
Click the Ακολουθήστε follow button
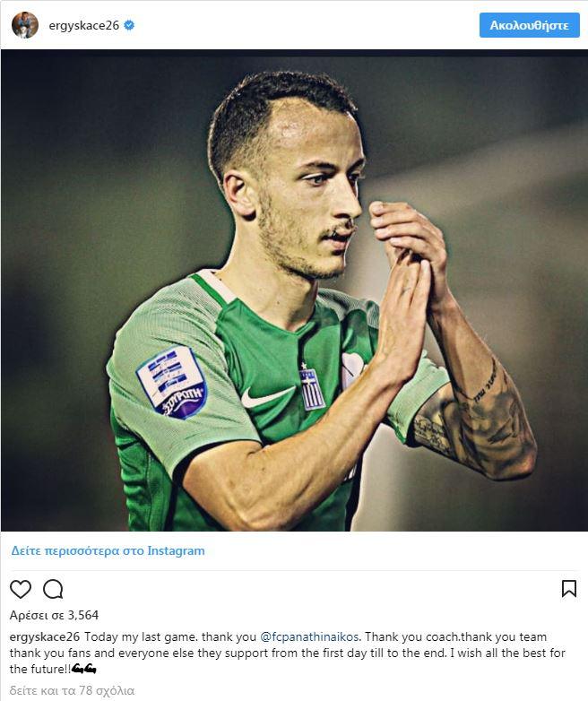pos(530,25)
